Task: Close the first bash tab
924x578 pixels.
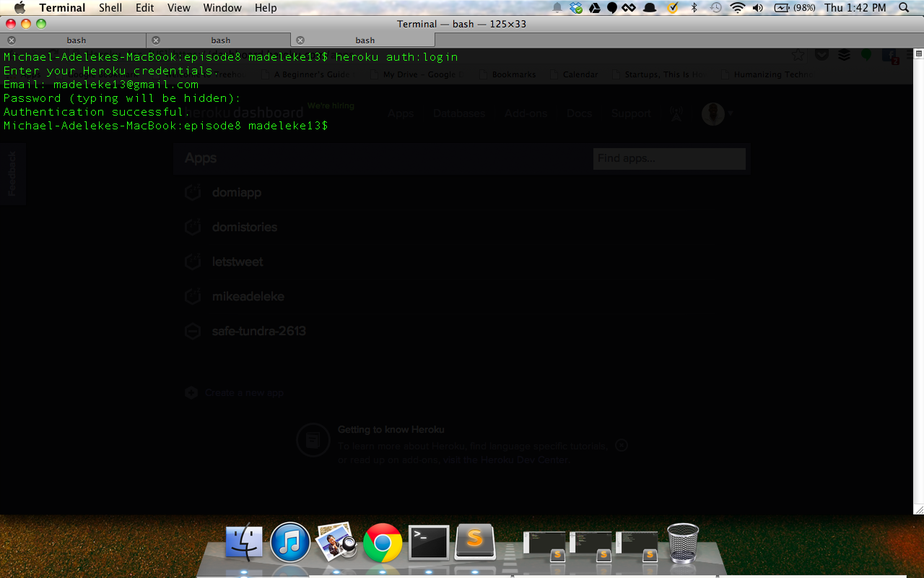Action: 11,40
